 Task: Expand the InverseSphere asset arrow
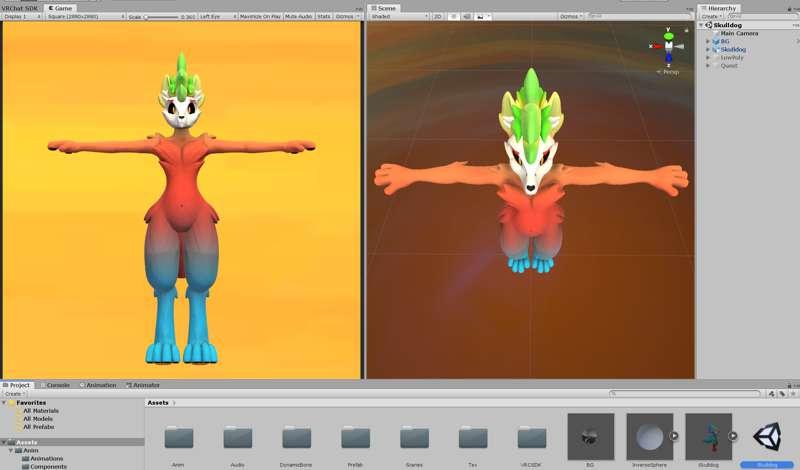pyautogui.click(x=674, y=436)
